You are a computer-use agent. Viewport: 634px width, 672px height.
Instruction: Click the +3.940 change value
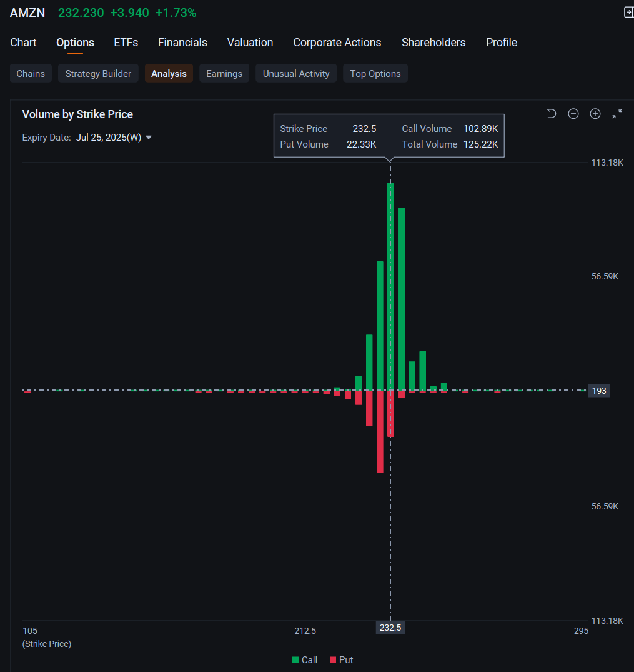coord(129,13)
